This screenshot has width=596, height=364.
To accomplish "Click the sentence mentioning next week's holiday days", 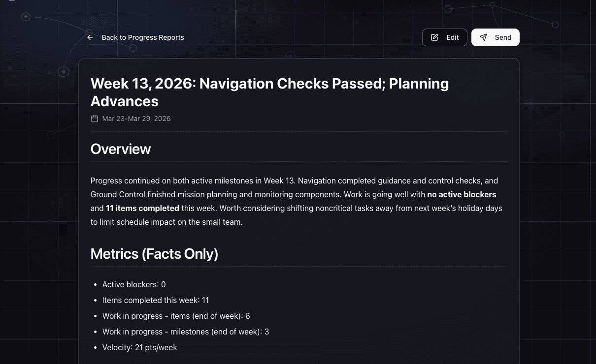I will click(361, 208).
